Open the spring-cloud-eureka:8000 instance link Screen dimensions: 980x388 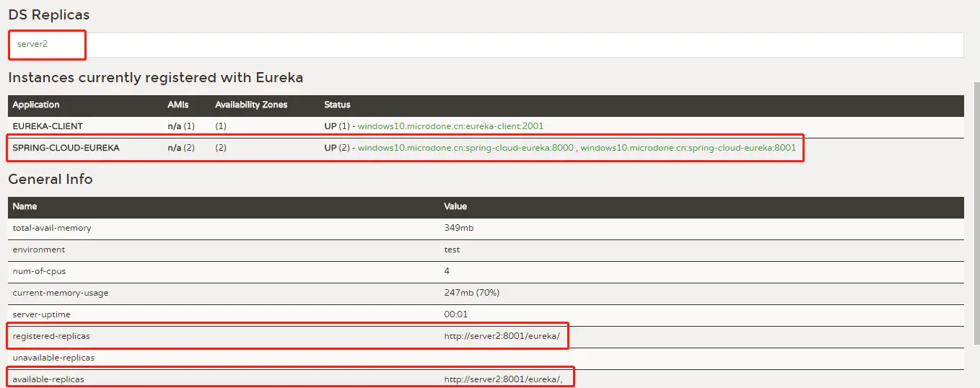click(465, 148)
